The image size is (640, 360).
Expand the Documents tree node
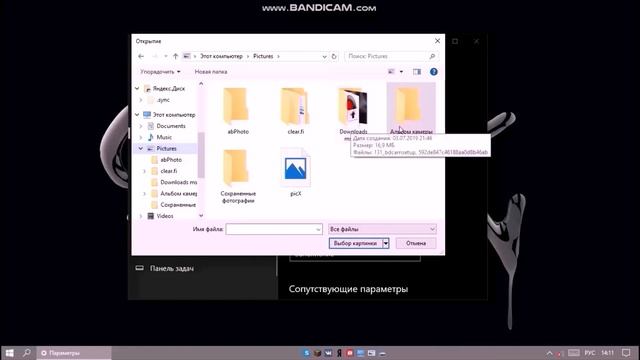(x=141, y=126)
